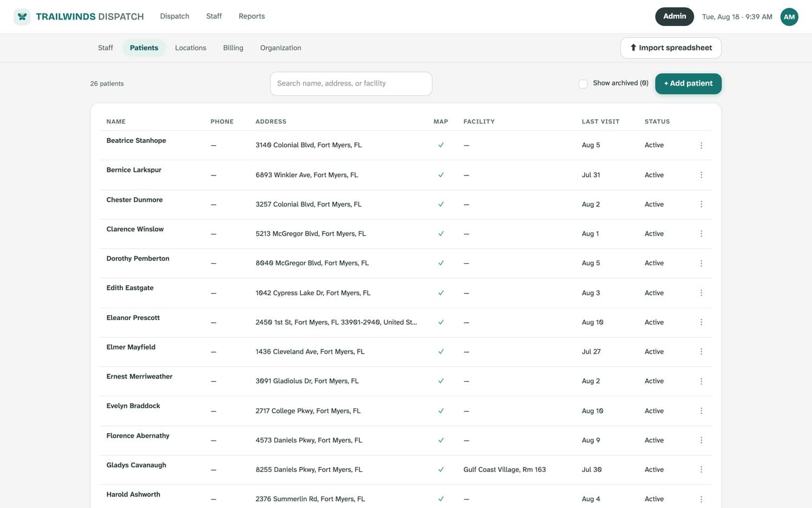This screenshot has height=508, width=812.
Task: Click the ADDRESS column header
Action: [271, 121]
